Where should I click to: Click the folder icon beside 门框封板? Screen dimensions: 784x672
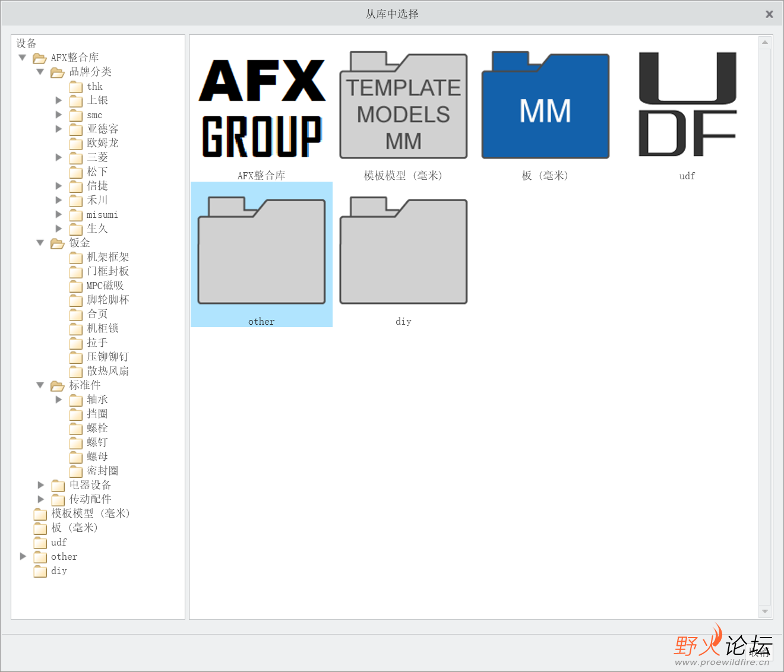(75, 272)
